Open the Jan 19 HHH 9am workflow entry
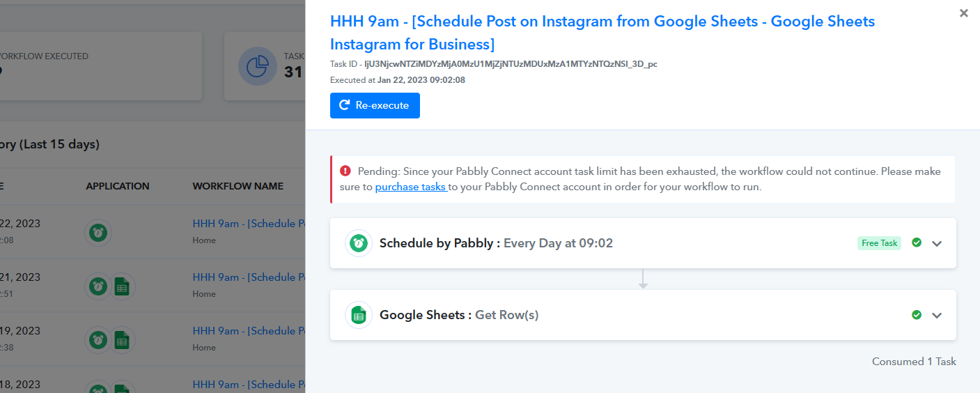The height and width of the screenshot is (393, 980). pyautogui.click(x=249, y=331)
